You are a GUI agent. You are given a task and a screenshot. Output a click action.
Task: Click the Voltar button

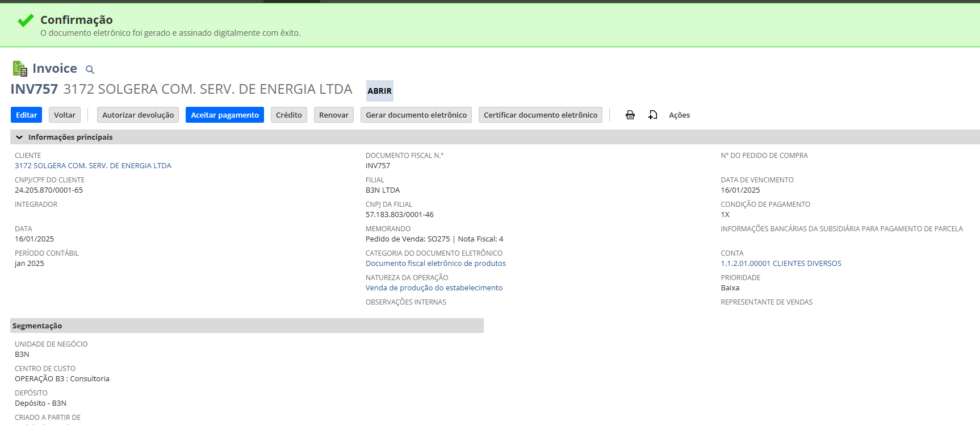click(x=65, y=115)
